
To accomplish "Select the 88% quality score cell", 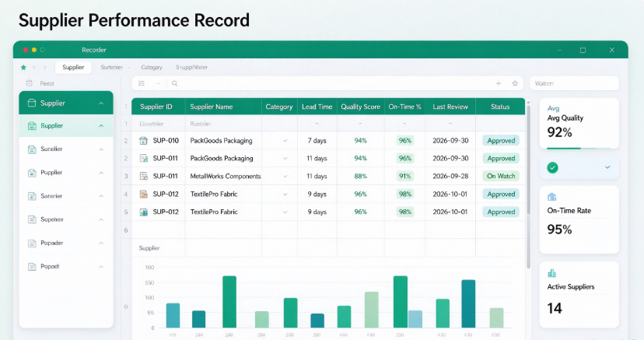I will pyautogui.click(x=361, y=176).
